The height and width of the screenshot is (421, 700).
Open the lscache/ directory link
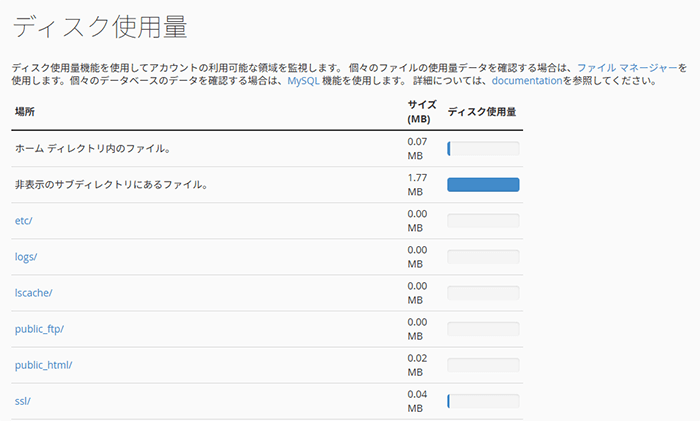tap(33, 293)
